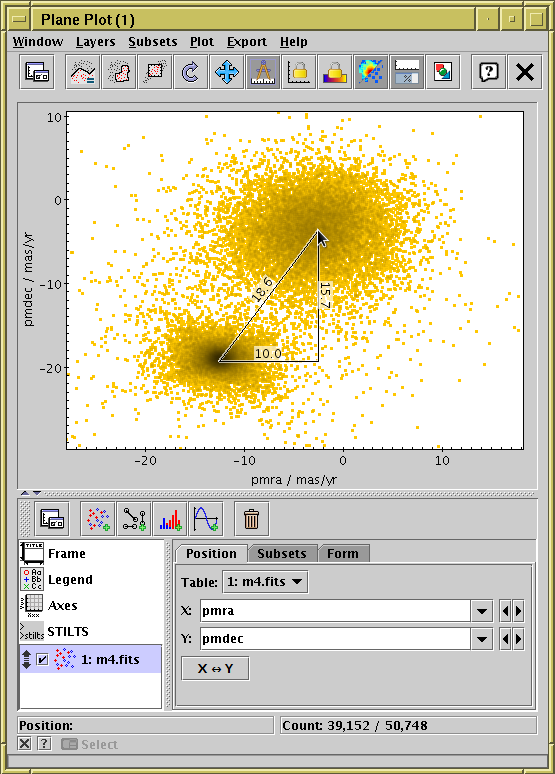This screenshot has height=774, width=555.
Task: Click the small question mark status icon
Action: pyautogui.click(x=44, y=743)
